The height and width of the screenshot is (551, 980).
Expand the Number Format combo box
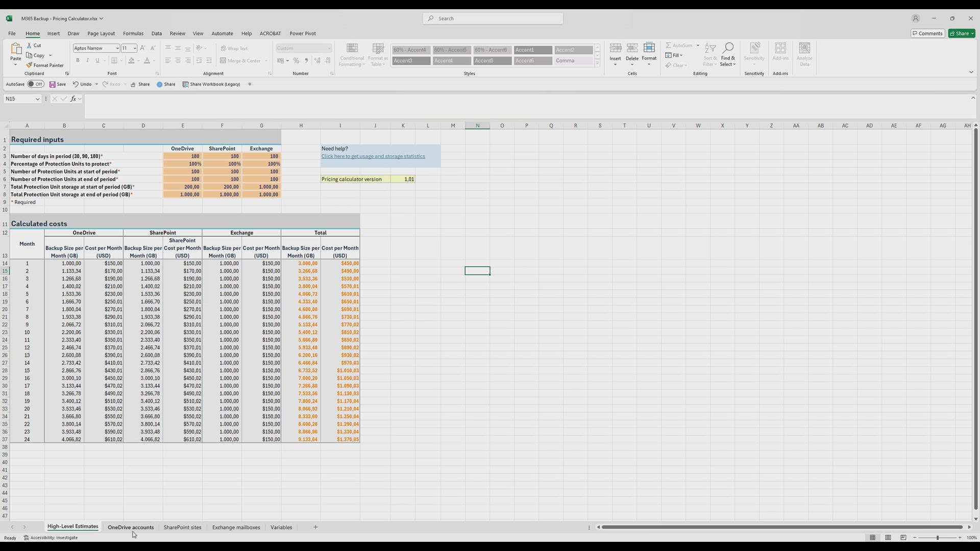[328, 48]
